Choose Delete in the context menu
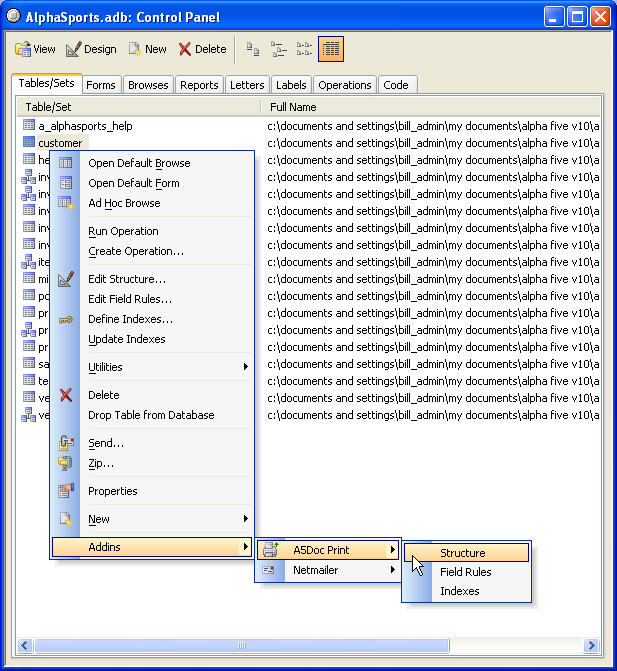617x671 pixels. coord(152,395)
